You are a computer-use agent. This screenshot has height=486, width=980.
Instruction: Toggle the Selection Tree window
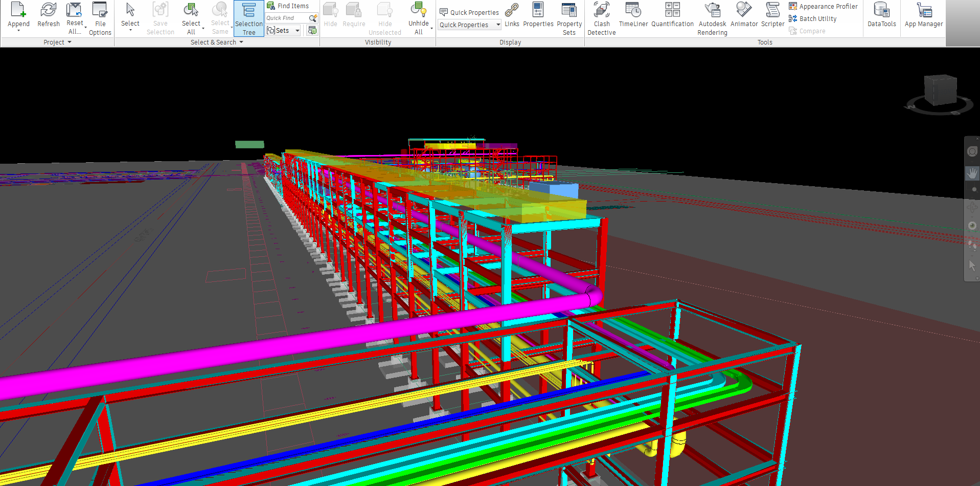tap(249, 18)
